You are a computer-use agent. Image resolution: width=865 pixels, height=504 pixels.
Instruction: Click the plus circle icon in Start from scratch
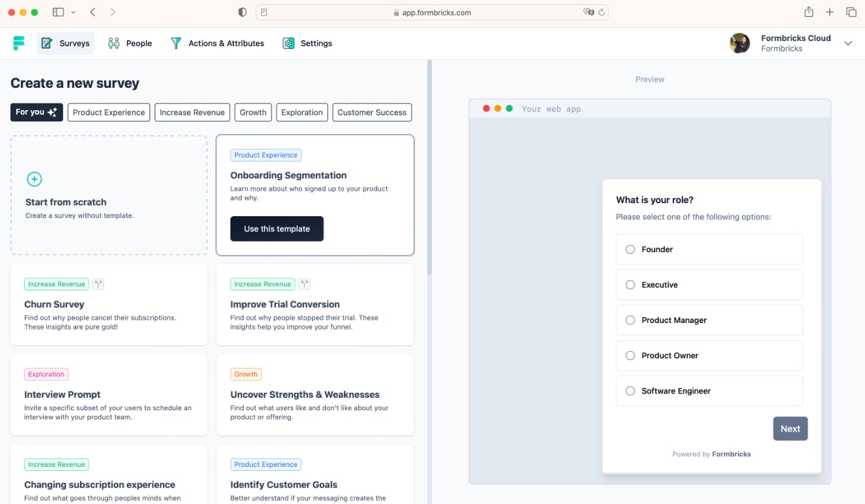[x=35, y=179]
